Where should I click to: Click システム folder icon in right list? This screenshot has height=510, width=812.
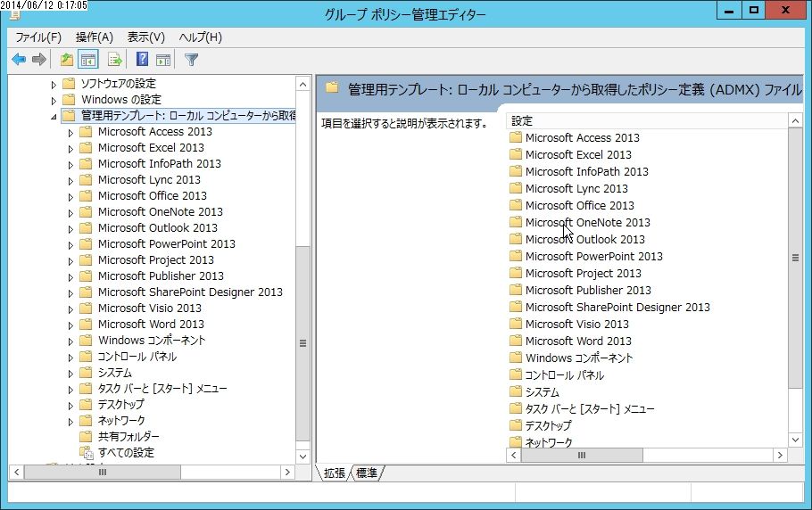click(x=515, y=391)
